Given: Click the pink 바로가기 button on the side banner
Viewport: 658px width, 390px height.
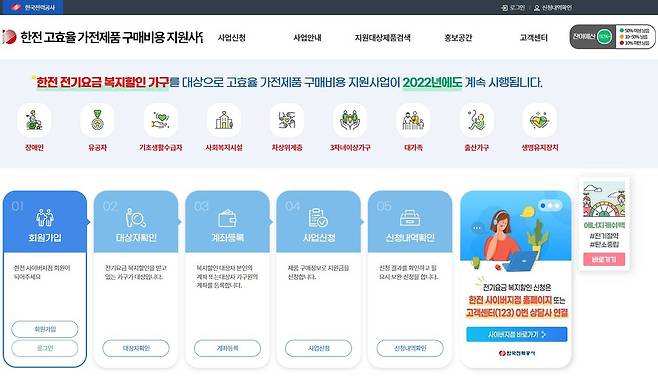Looking at the screenshot, I should click(x=604, y=260).
